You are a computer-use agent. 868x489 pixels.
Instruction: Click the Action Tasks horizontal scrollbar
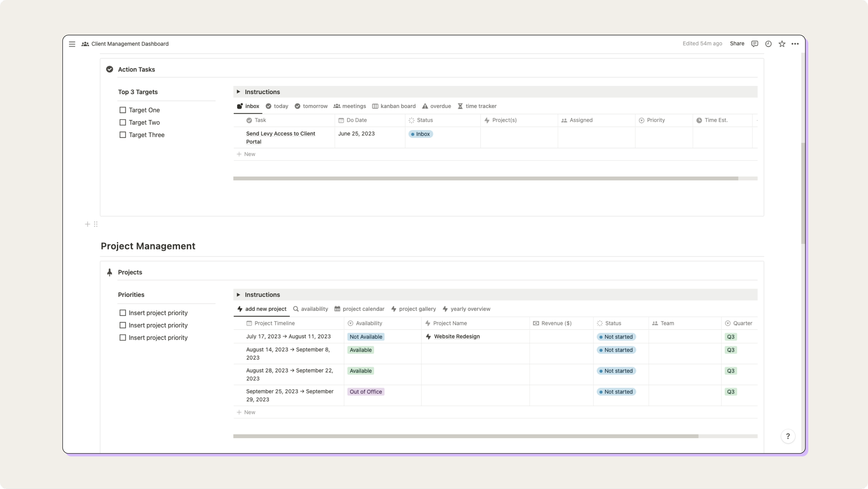click(x=485, y=179)
